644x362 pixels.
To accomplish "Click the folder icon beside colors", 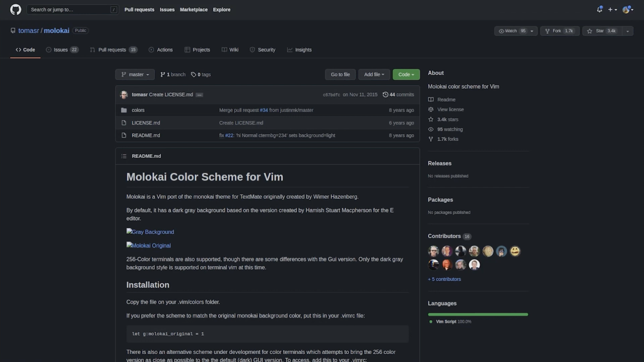I will pyautogui.click(x=124, y=110).
